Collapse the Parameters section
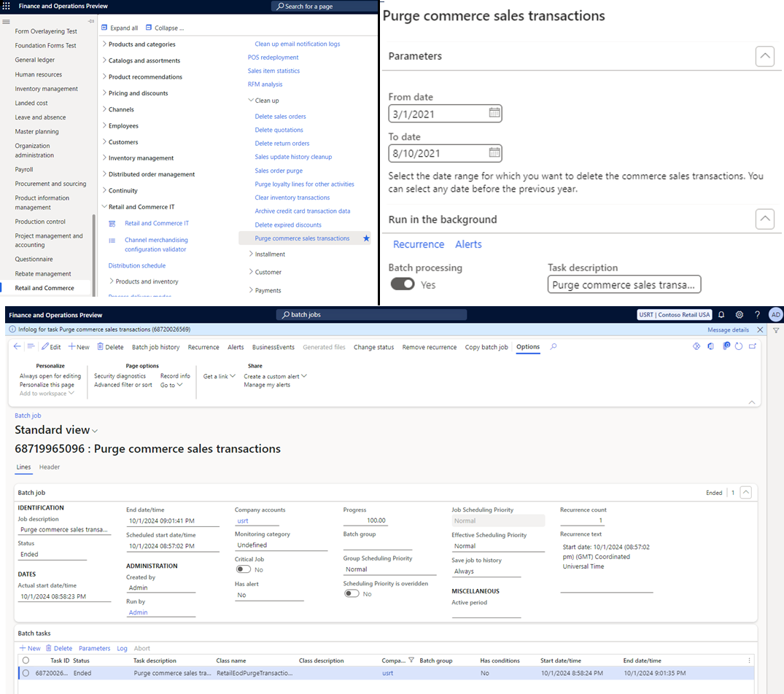This screenshot has width=784, height=694. pyautogui.click(x=764, y=55)
